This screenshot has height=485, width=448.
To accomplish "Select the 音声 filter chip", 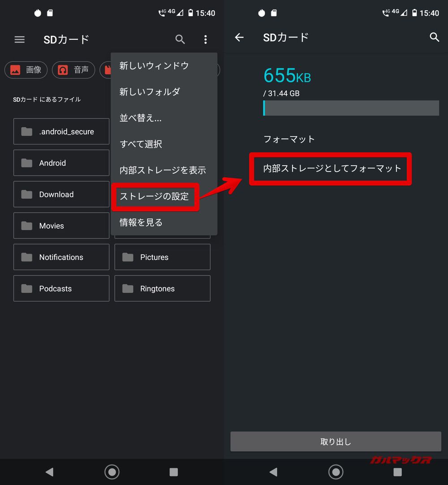I will pyautogui.click(x=73, y=70).
